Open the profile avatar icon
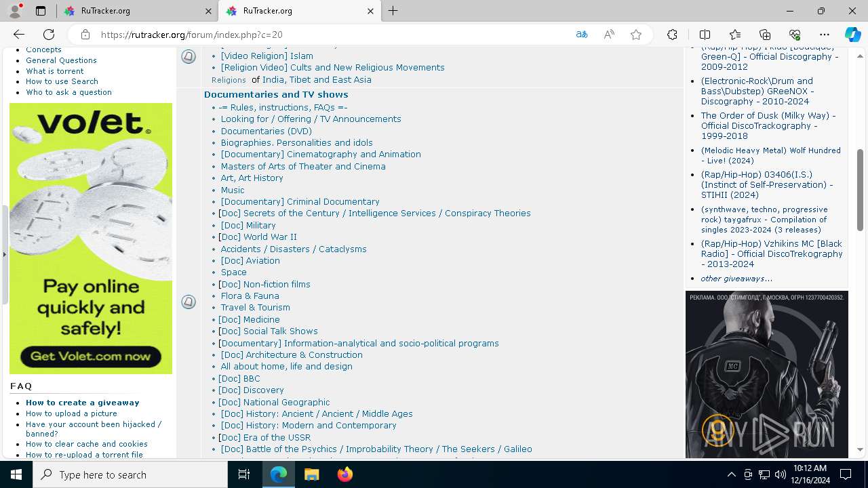Viewport: 868px width, 488px height. [15, 11]
